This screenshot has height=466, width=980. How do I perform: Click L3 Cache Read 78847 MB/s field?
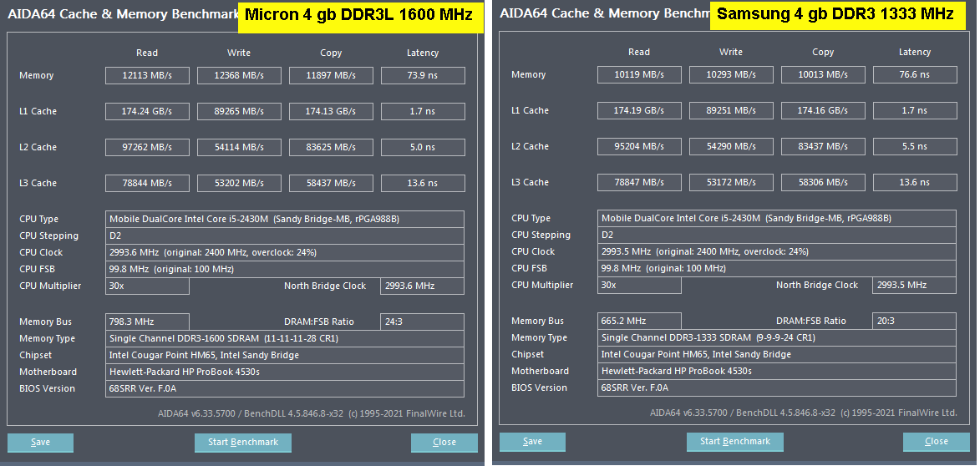(639, 183)
